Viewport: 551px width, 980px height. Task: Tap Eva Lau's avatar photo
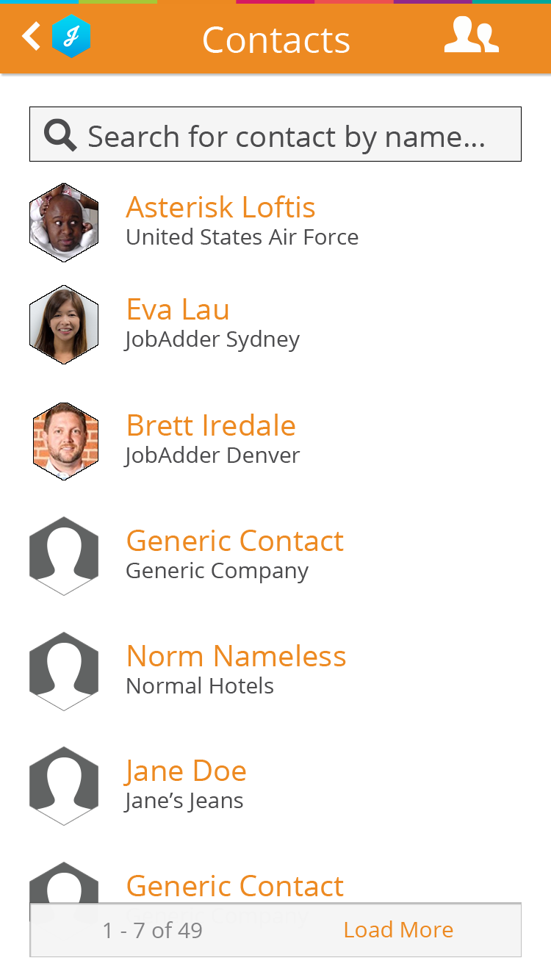pos(64,325)
